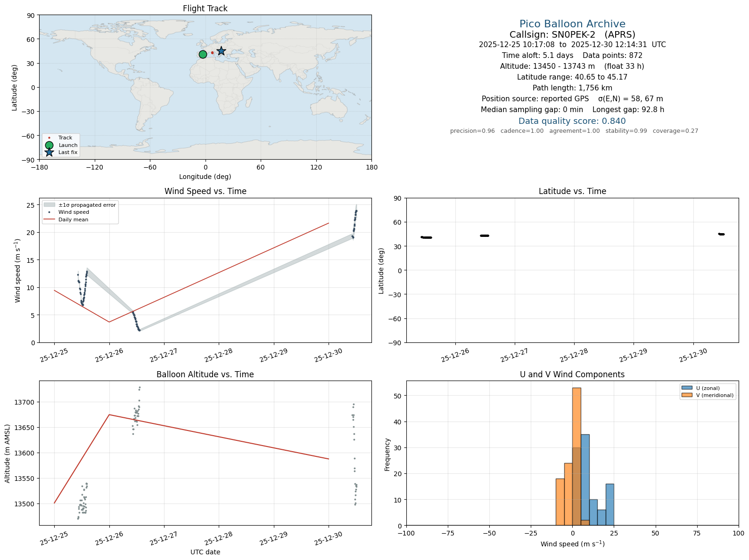The width and height of the screenshot is (749, 560).
Task: Click the "Altitude (m AMSL)" axis label
Action: tap(8, 453)
